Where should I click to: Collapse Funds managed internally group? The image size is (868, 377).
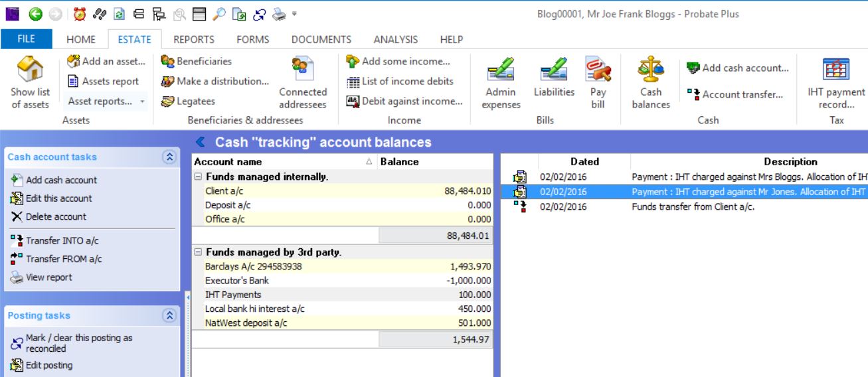198,177
